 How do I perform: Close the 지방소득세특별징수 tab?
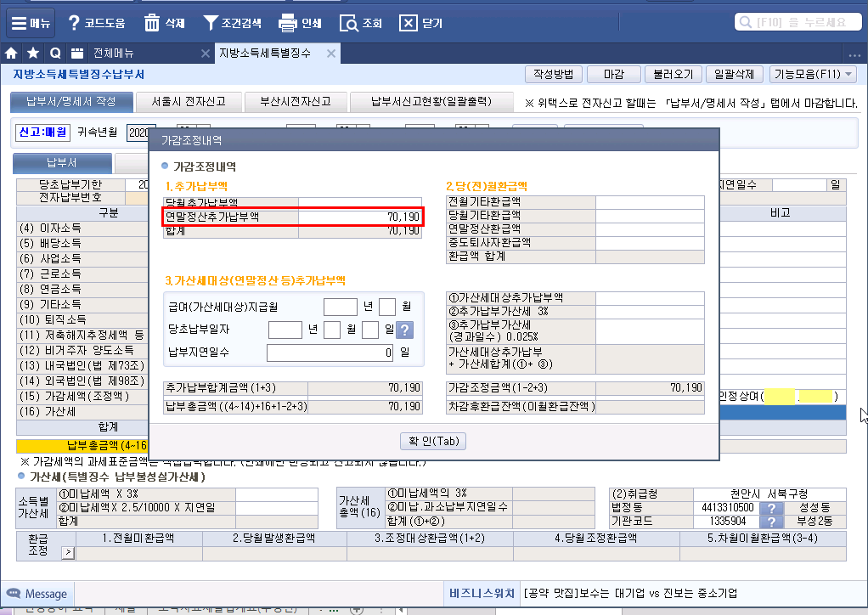[x=331, y=54]
